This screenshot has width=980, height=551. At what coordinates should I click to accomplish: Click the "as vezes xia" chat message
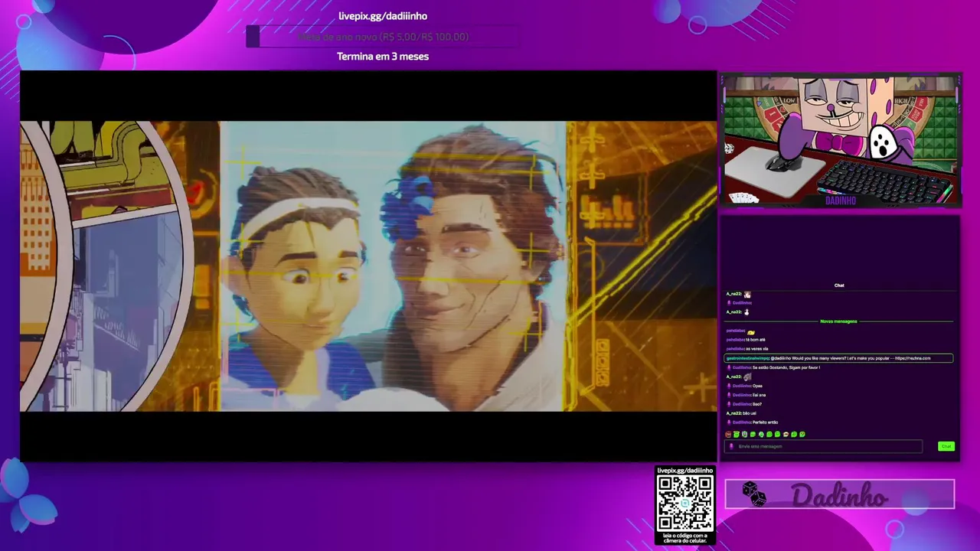(757, 349)
